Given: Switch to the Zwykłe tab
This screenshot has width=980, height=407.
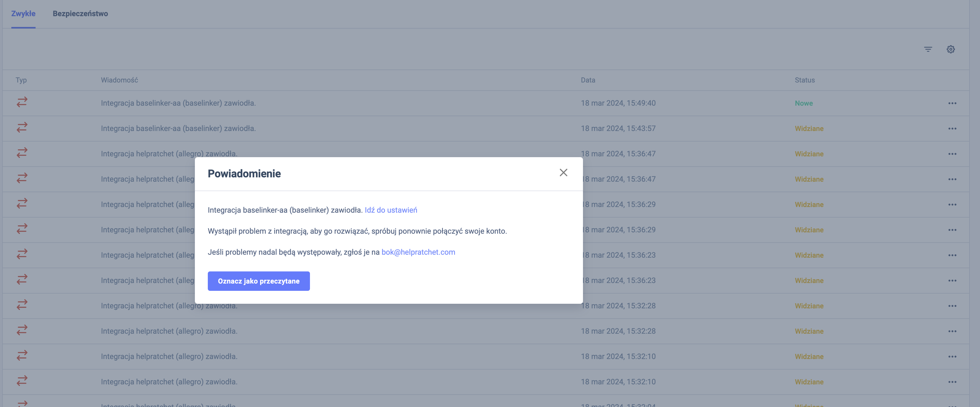Looking at the screenshot, I should click(23, 14).
